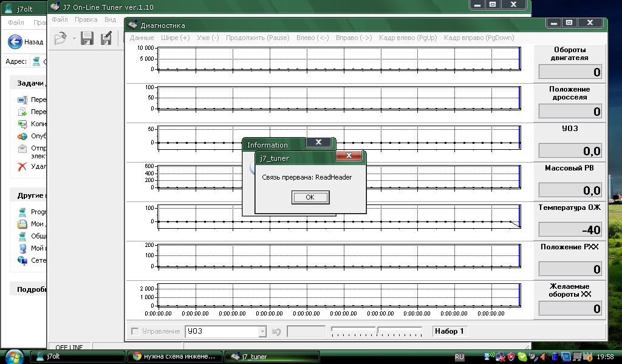
Task: Open the Правка menu in J7 Tuner
Action: click(x=86, y=19)
